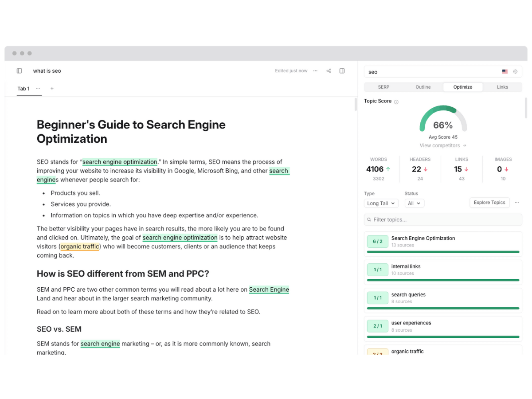The width and height of the screenshot is (532, 399).
Task: Open the document more-options ellipsis
Action: pos(315,70)
